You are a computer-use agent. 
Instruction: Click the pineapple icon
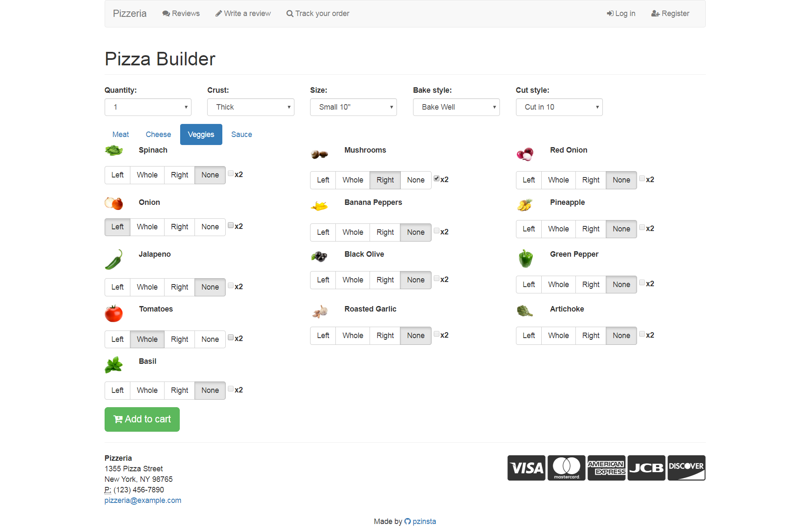pos(525,205)
